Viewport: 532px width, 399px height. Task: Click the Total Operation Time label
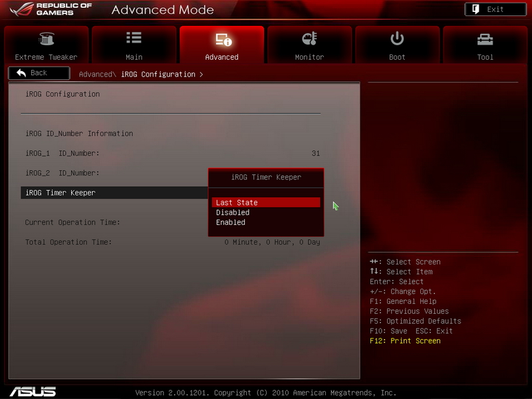[68, 242]
